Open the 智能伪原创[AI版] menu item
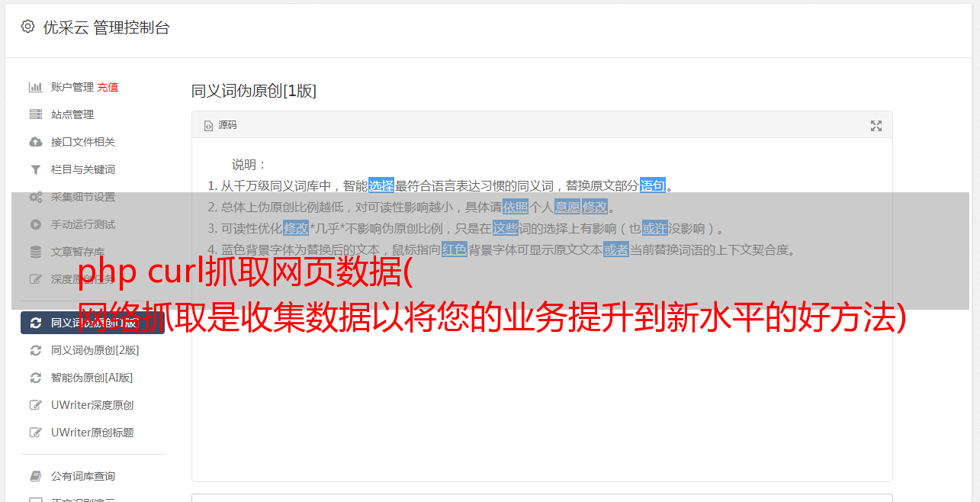This screenshot has width=980, height=502. point(92,378)
